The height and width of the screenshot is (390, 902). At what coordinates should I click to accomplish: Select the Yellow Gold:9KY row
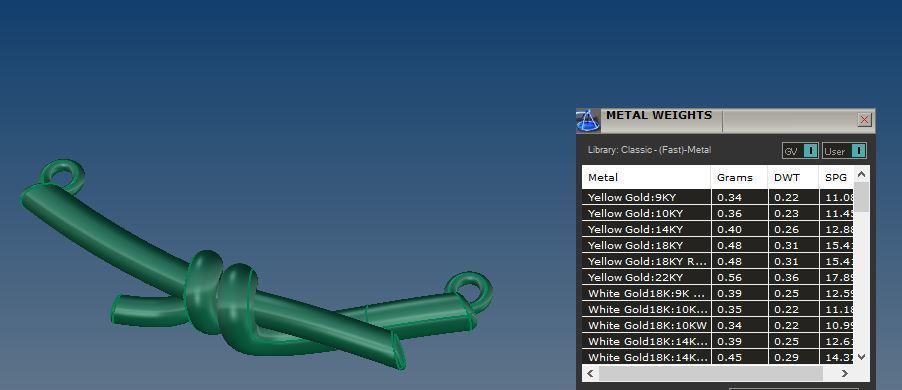coord(718,197)
